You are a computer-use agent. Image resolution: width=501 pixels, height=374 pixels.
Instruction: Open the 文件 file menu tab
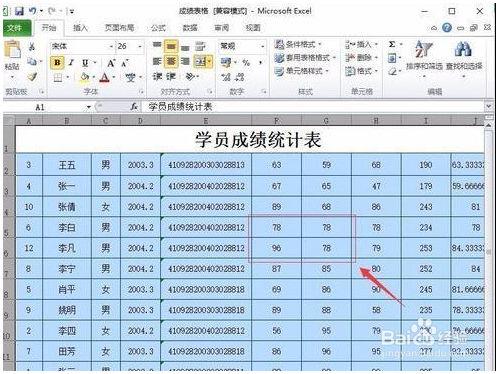pyautogui.click(x=17, y=28)
